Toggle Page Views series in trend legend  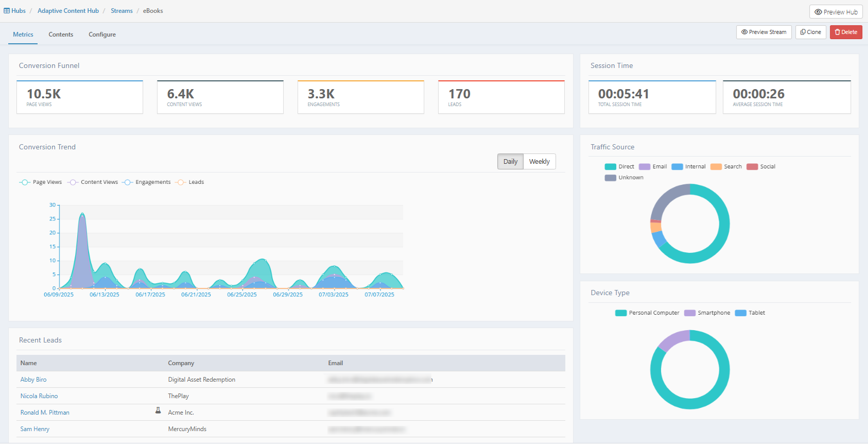(x=41, y=182)
